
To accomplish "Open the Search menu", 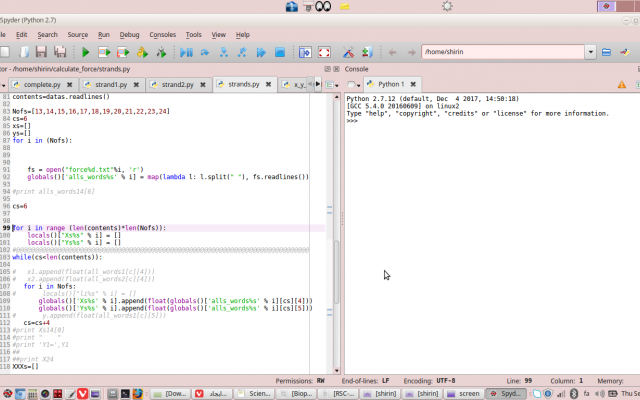I will pos(47,35).
